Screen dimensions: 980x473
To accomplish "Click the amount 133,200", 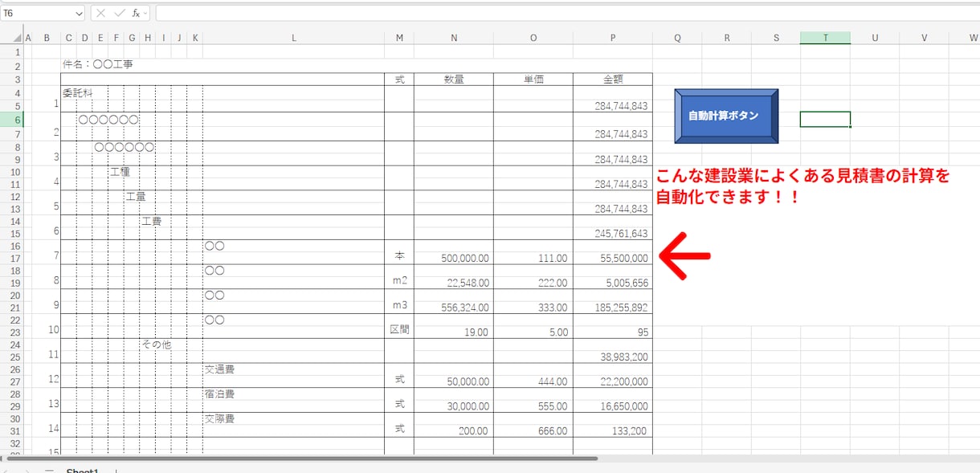I will pos(631,431).
